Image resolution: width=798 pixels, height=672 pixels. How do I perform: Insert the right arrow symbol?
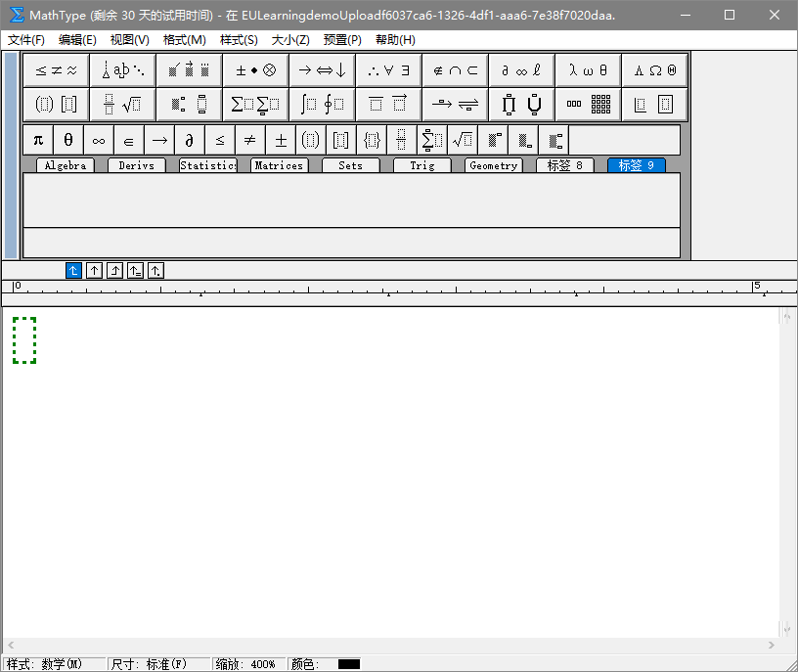click(x=159, y=140)
